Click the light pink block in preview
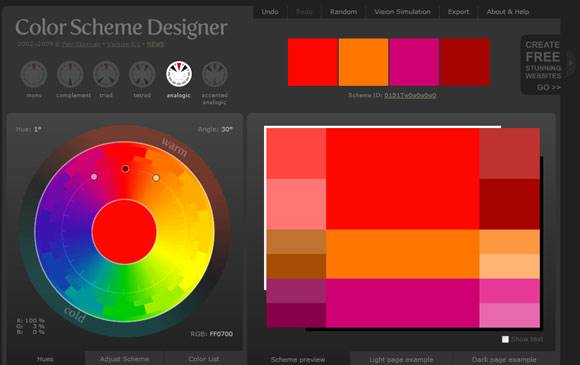The height and width of the screenshot is (365, 580). click(x=510, y=315)
